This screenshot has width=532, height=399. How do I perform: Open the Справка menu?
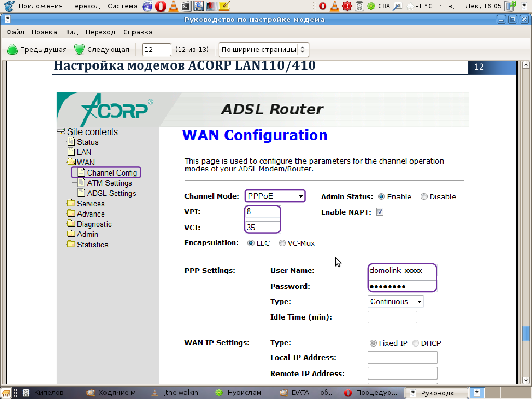point(138,32)
